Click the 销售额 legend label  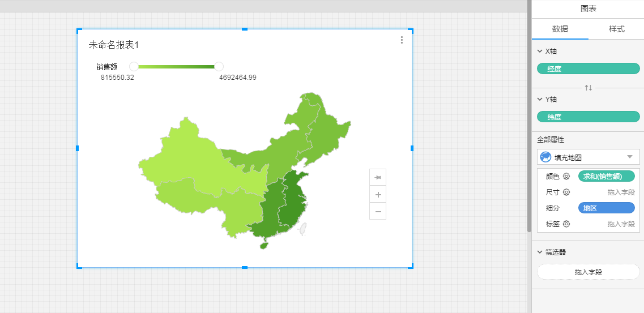pyautogui.click(x=107, y=67)
